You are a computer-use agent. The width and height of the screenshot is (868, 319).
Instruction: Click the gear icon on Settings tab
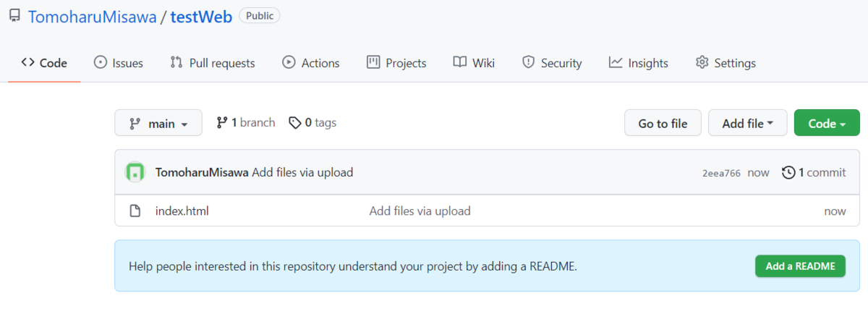click(x=702, y=63)
